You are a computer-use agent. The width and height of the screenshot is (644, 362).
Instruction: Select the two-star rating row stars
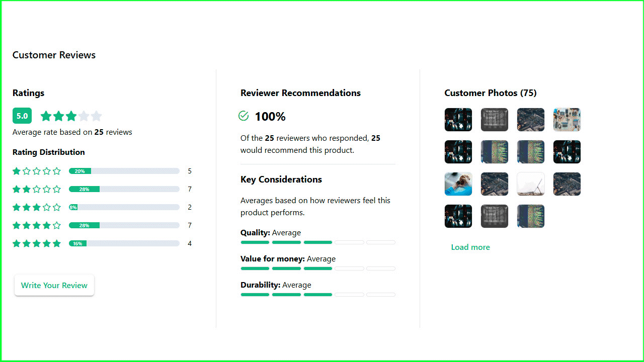pos(37,189)
